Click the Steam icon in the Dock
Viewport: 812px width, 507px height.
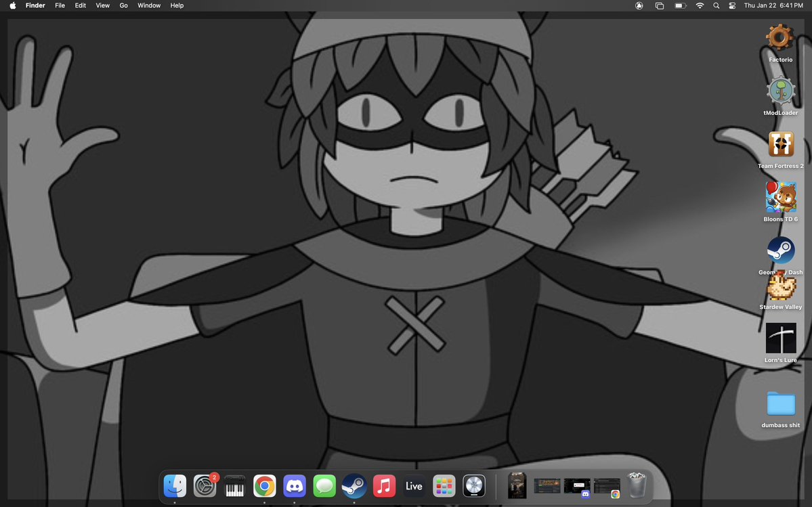point(354,486)
